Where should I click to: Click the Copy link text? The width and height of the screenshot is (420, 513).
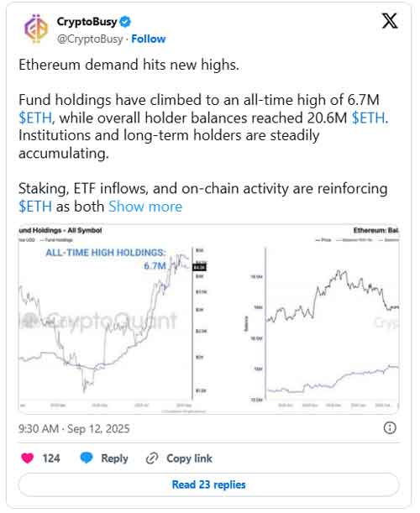coord(189,458)
